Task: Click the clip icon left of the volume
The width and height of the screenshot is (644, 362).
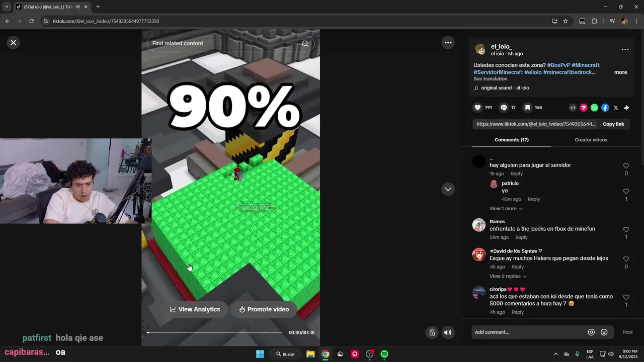Action: [x=432, y=332]
